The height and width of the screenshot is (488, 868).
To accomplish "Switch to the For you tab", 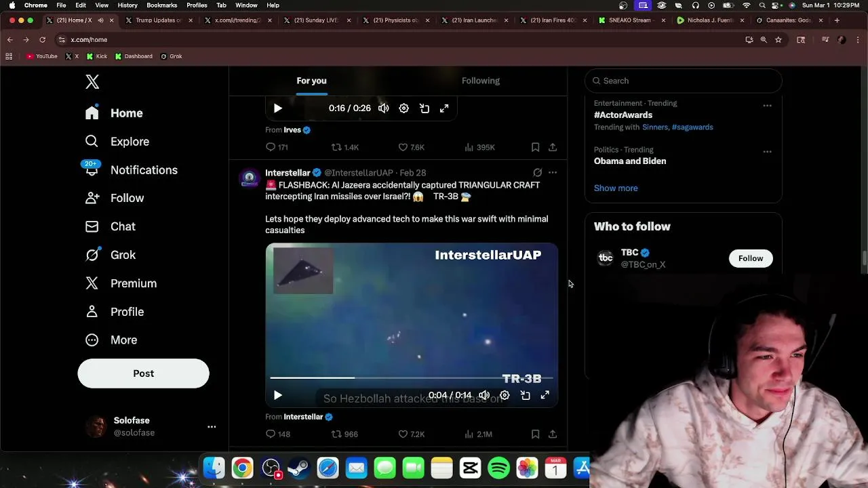I will click(x=311, y=81).
